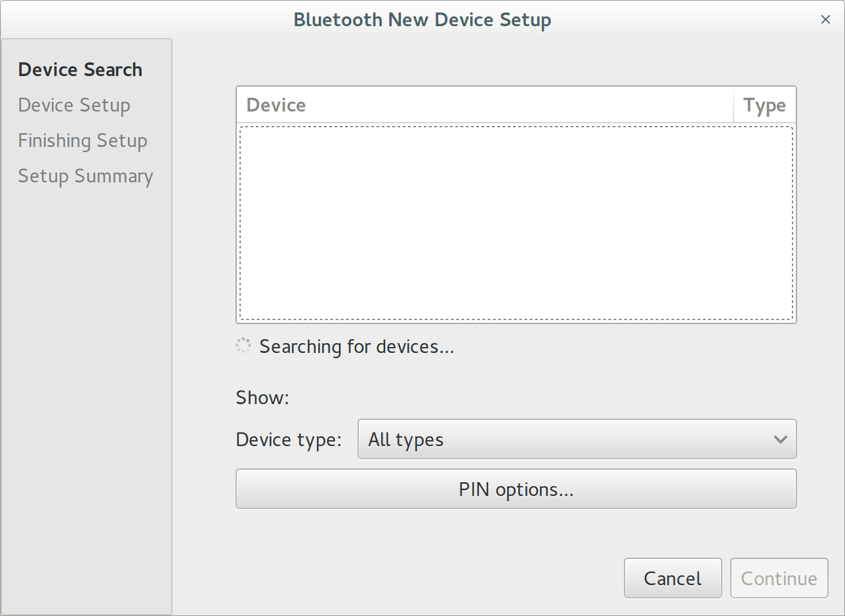Select the Setup Summary step
The height and width of the screenshot is (616, 845).
pyautogui.click(x=85, y=176)
